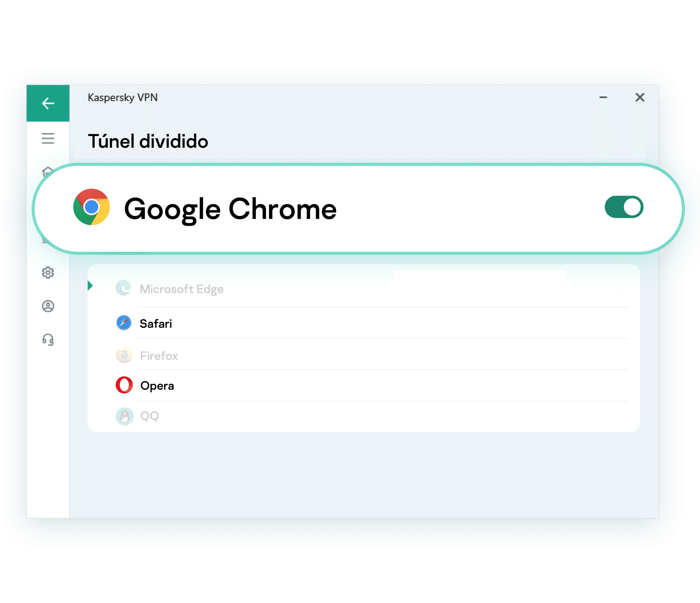
Task: Select the Firefox row label
Action: (159, 356)
